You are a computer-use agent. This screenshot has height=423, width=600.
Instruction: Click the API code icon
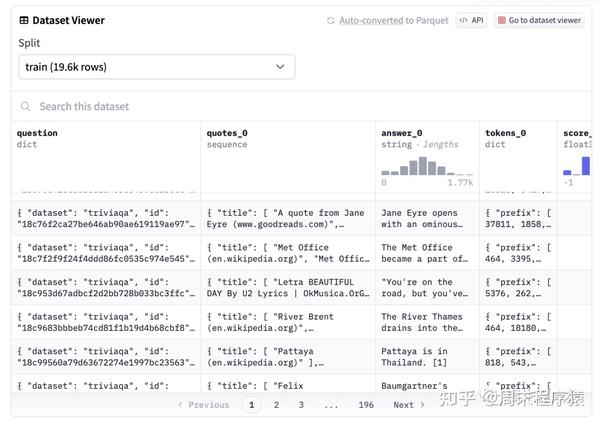click(464, 20)
